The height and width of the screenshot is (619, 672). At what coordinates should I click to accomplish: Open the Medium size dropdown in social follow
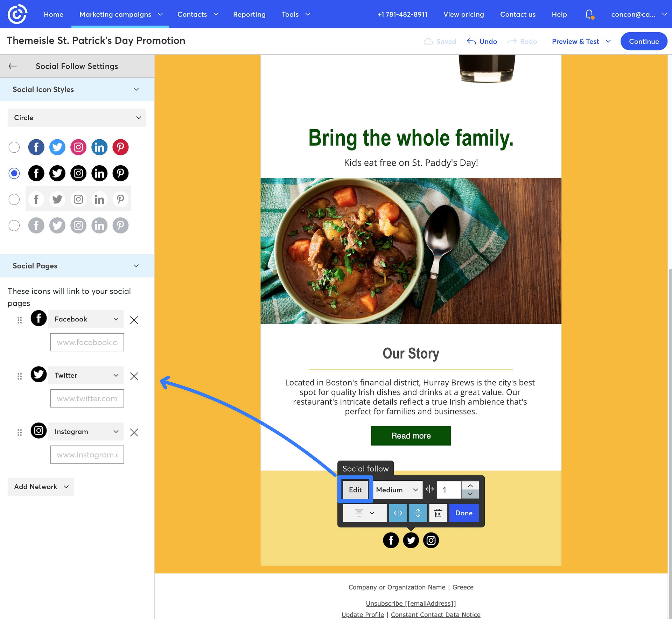397,489
